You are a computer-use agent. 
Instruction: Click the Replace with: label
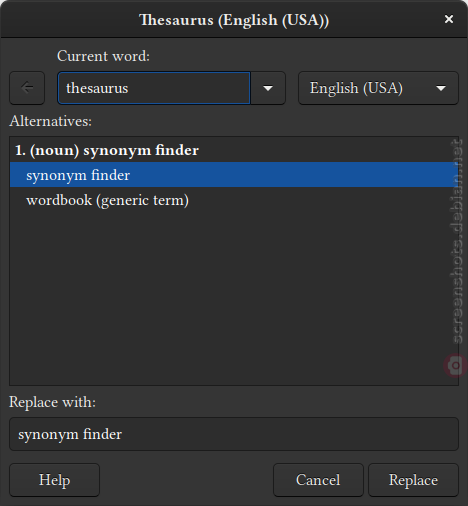pyautogui.click(x=52, y=402)
